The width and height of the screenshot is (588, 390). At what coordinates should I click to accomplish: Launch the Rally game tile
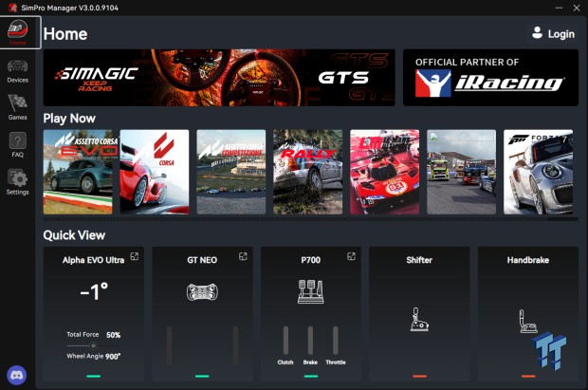point(308,172)
